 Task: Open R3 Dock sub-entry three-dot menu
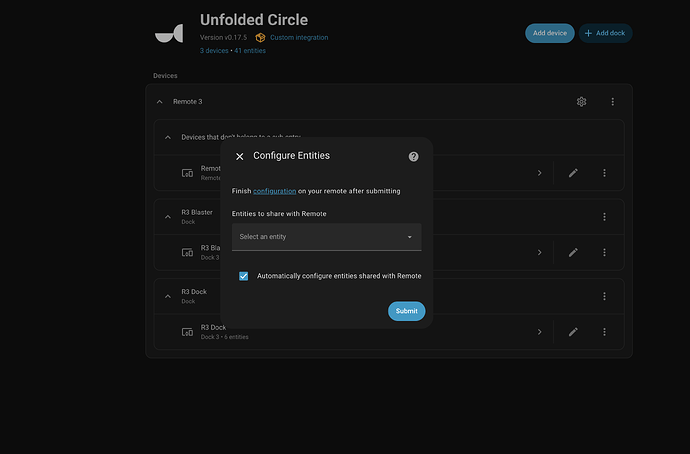[604, 296]
